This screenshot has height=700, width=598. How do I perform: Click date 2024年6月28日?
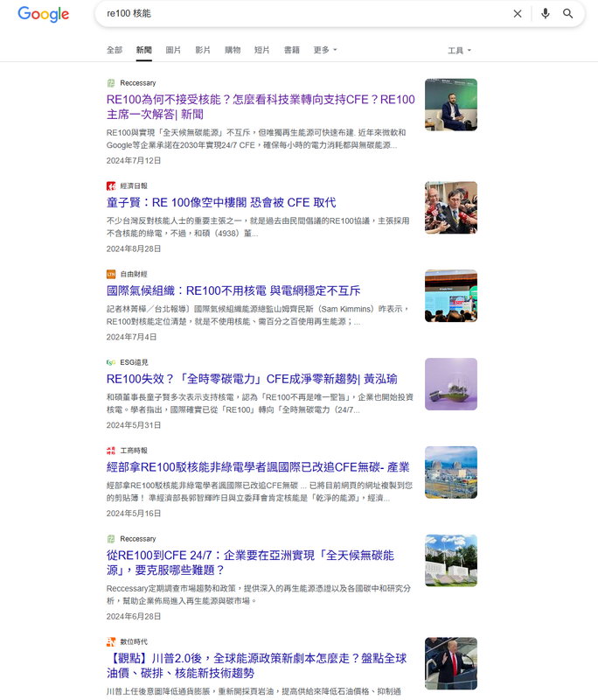point(134,616)
